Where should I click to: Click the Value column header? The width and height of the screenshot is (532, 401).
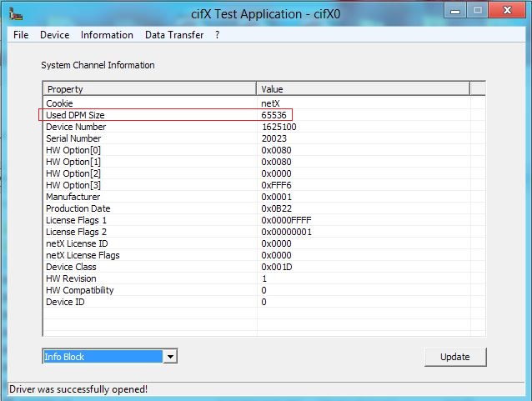[363, 89]
